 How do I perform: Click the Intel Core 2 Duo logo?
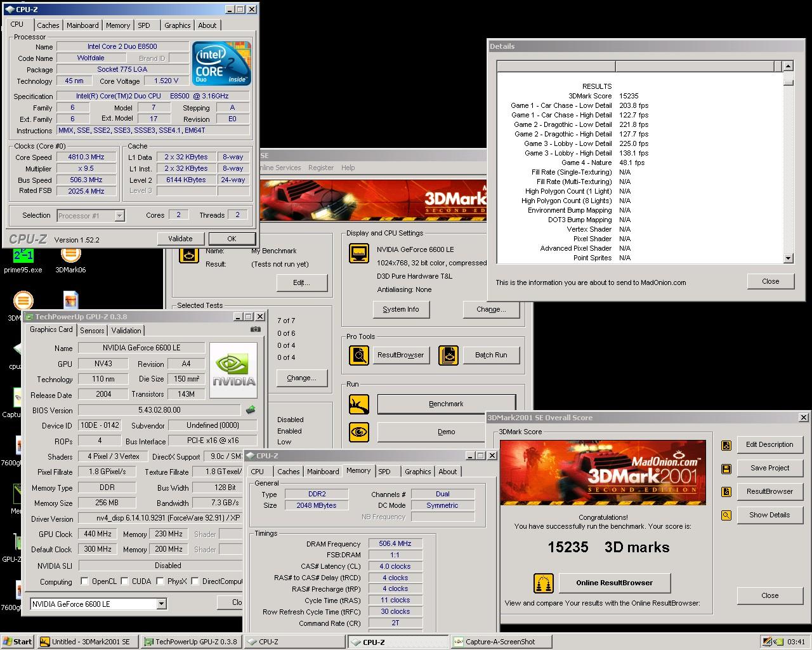coord(221,63)
